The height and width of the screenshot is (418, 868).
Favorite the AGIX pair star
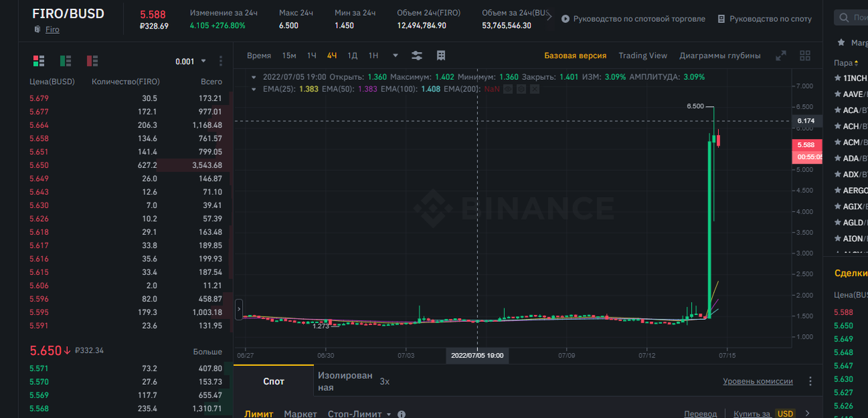(x=838, y=207)
